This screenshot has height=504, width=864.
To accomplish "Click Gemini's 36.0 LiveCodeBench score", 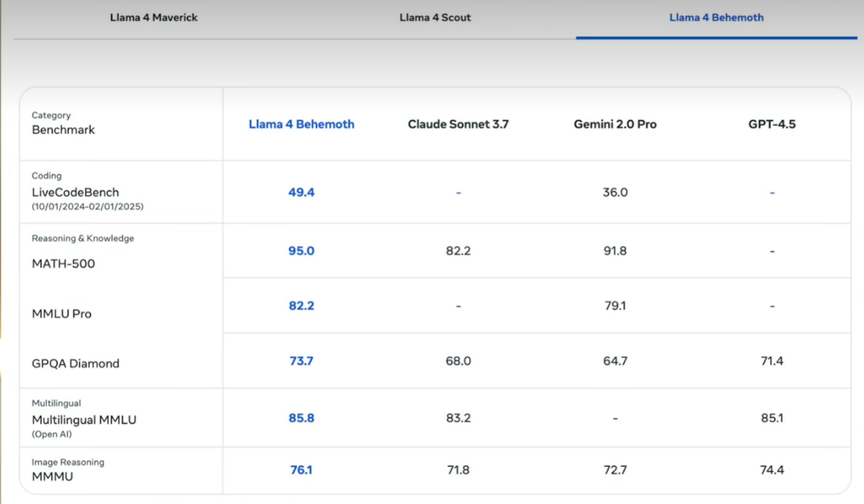I will [x=615, y=192].
